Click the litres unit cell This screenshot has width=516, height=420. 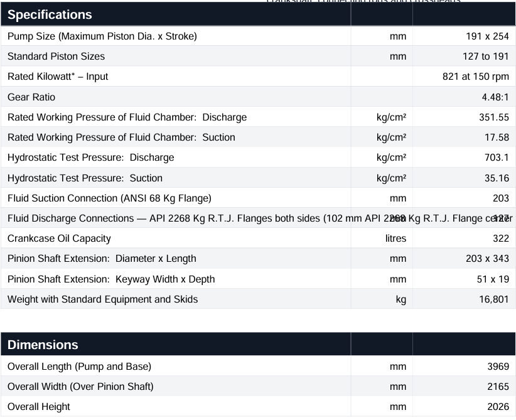[395, 239]
